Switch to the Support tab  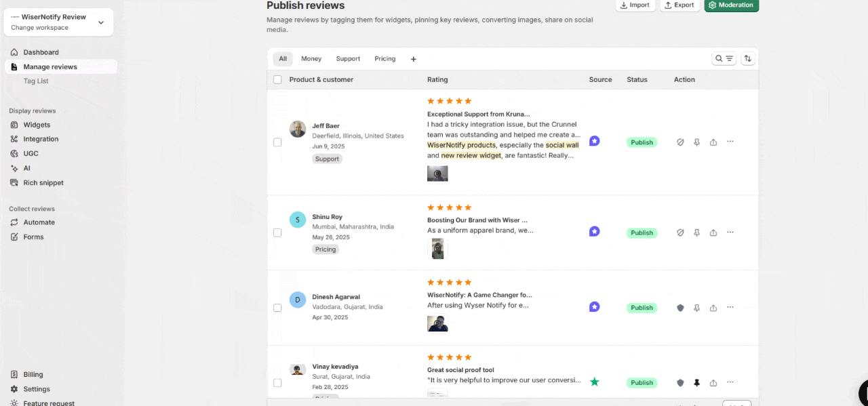tap(348, 59)
